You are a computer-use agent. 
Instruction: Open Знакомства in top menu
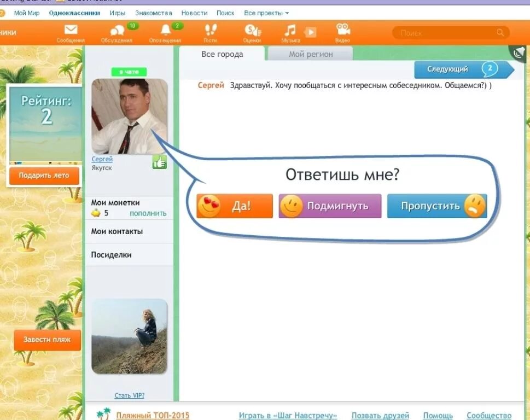(x=154, y=13)
